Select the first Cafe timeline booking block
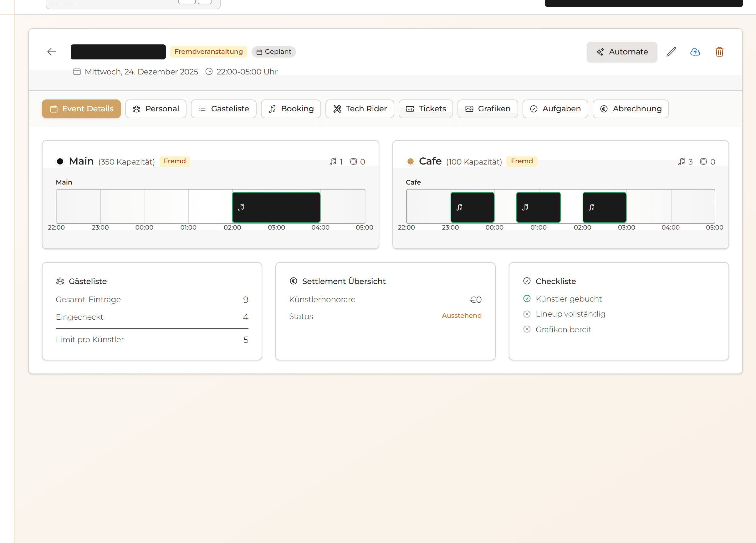756x543 pixels. (472, 207)
